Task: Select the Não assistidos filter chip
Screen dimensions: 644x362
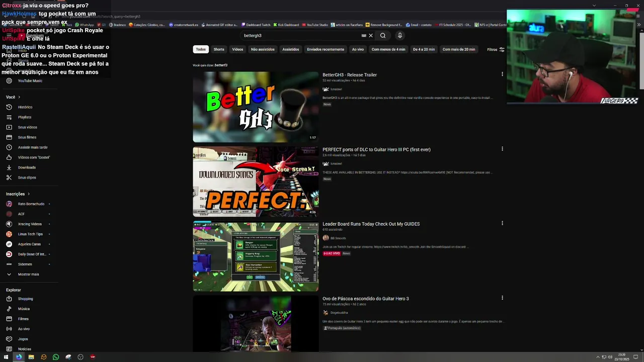Action: [263, 49]
